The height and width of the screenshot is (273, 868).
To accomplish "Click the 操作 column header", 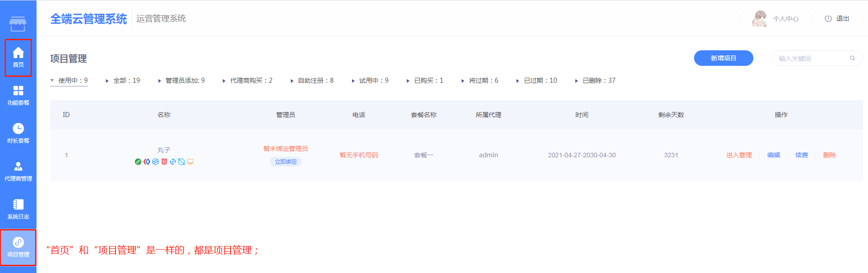I will click(781, 115).
